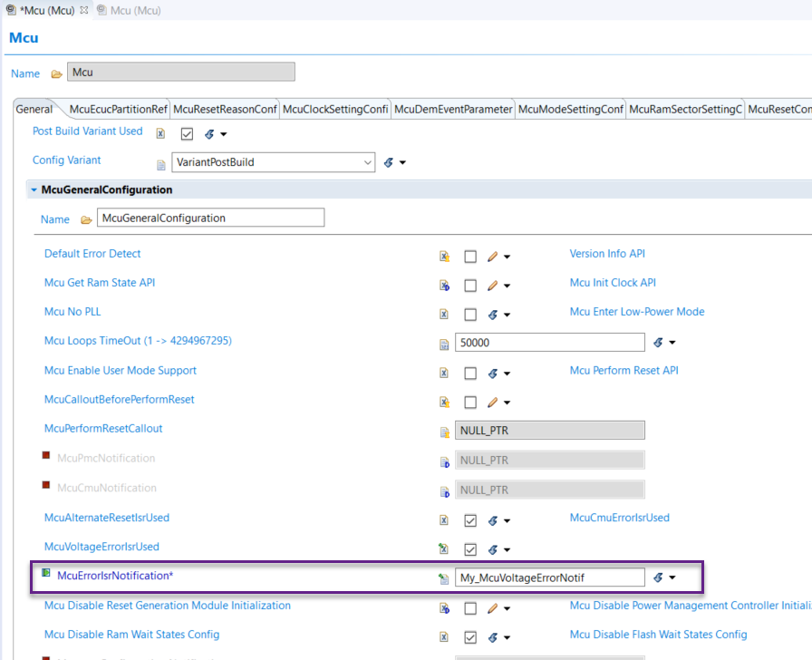This screenshot has height=660, width=812.
Task: Open dropdown arrow beside Mcu Loops TimeOut wrench
Action: point(673,343)
